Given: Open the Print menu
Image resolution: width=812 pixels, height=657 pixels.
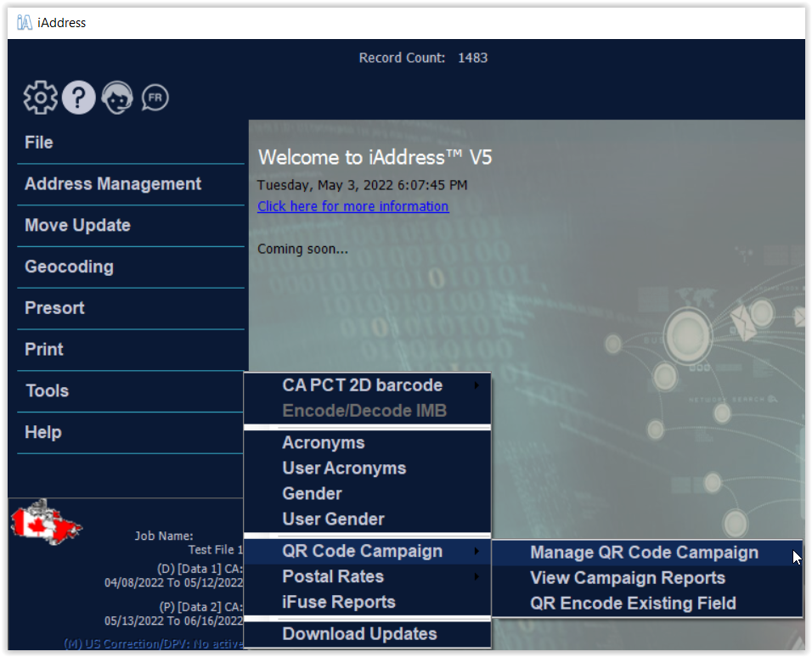Looking at the screenshot, I should coord(131,350).
